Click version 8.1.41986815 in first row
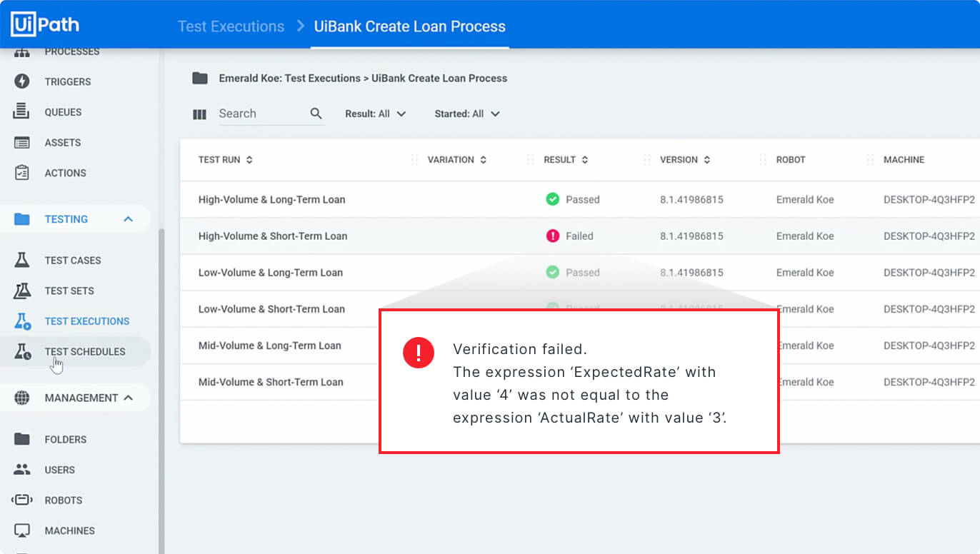 (x=691, y=199)
